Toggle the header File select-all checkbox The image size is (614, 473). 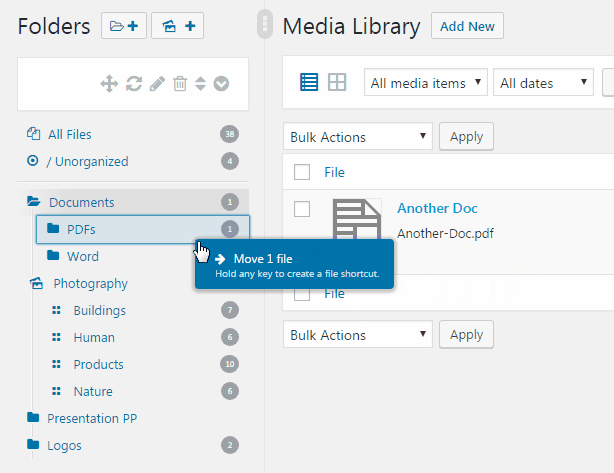pyautogui.click(x=302, y=172)
